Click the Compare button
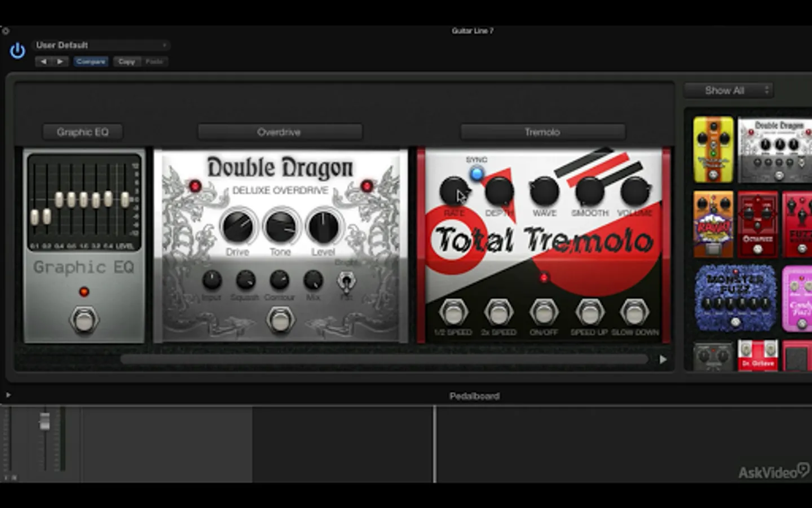 pos(91,62)
